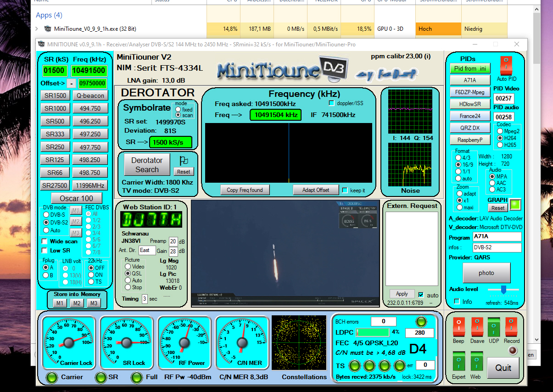This screenshot has width=553, height=392.
Task: Adjust the Audio level slider
Action: [x=503, y=290]
